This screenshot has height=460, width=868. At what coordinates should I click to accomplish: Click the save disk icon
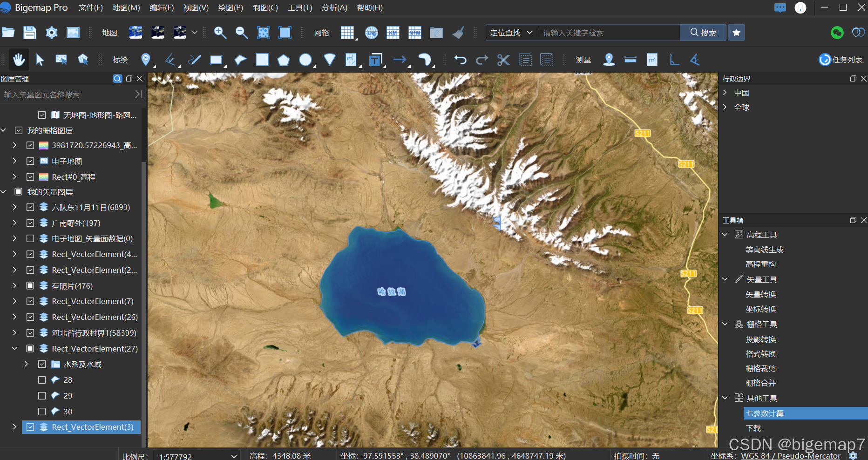[x=30, y=33]
